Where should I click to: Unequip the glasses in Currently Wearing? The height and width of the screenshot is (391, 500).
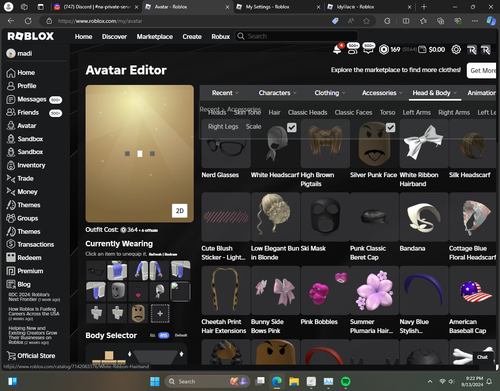(x=96, y=271)
